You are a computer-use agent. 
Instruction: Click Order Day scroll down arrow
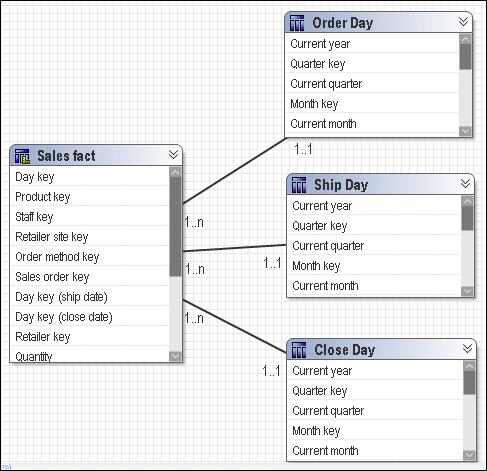(465, 131)
